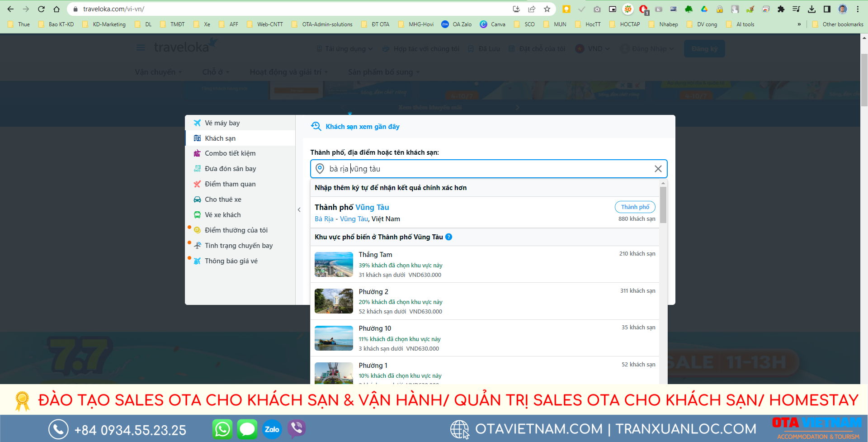Click the browser home icon

tap(57, 9)
